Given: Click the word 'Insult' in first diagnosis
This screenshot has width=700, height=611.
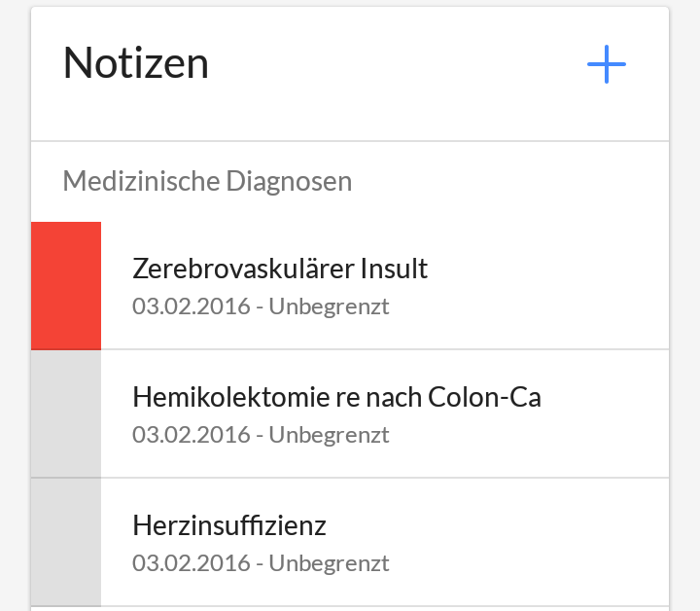Looking at the screenshot, I should point(394,269).
